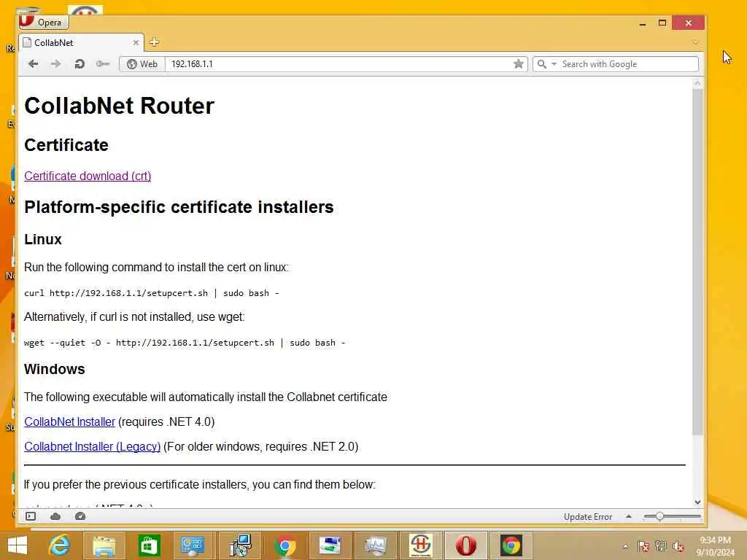747x560 pixels.
Task: Open closed tabs trash arrow
Action: [x=695, y=43]
